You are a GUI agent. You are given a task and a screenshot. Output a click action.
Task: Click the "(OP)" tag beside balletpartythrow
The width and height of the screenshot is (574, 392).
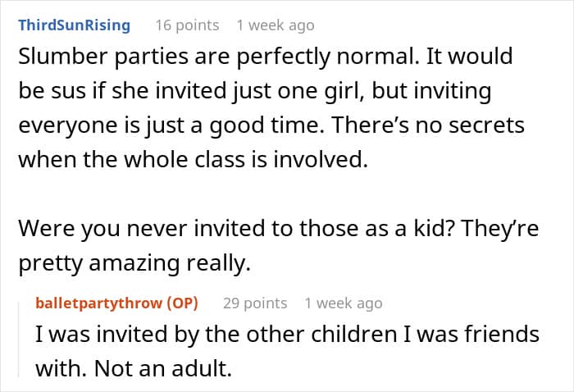182,303
